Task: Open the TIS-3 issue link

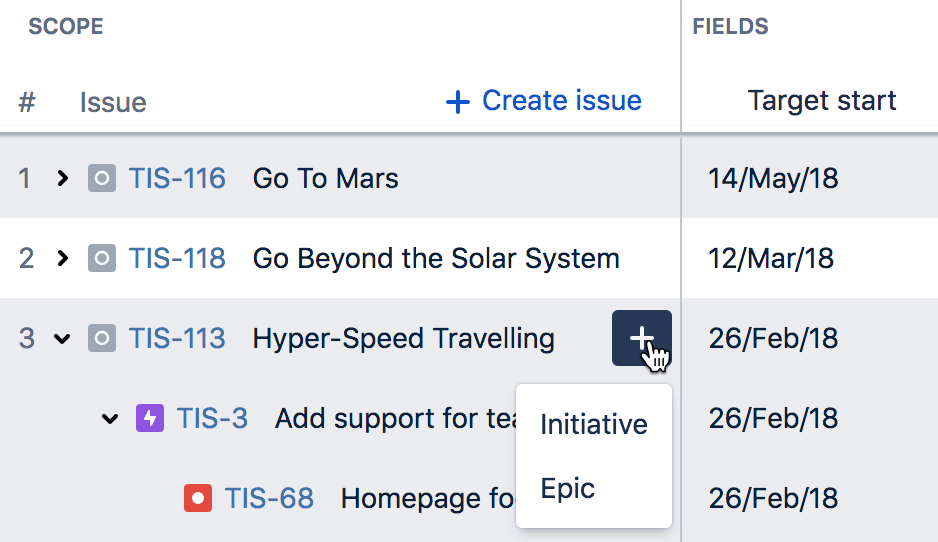Action: point(212,418)
